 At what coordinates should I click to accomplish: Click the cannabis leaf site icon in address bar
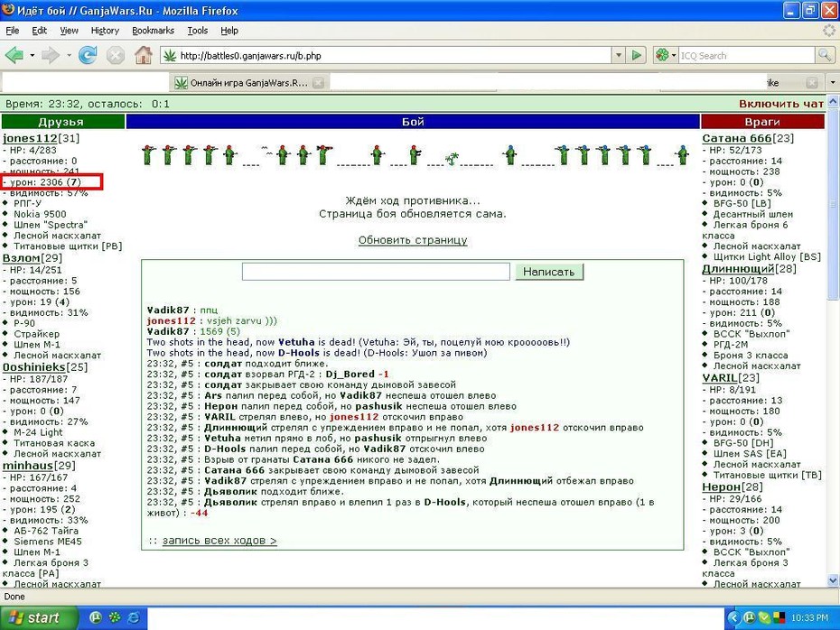coord(170,55)
